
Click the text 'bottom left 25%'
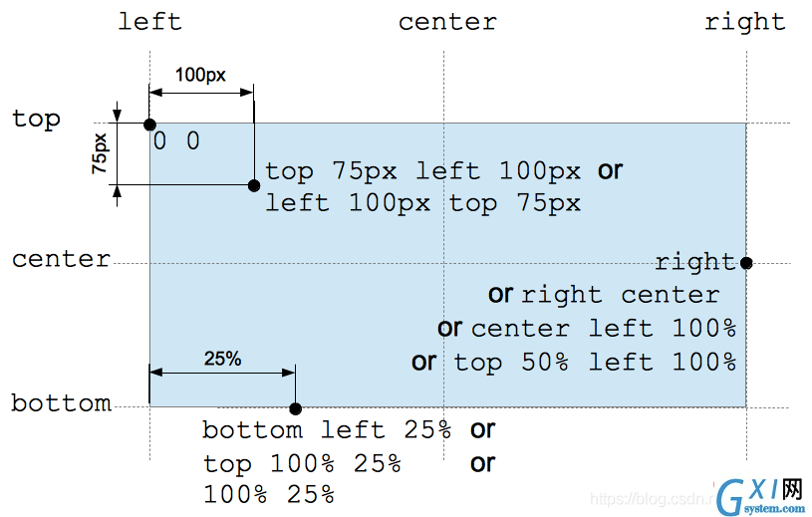tap(326, 430)
